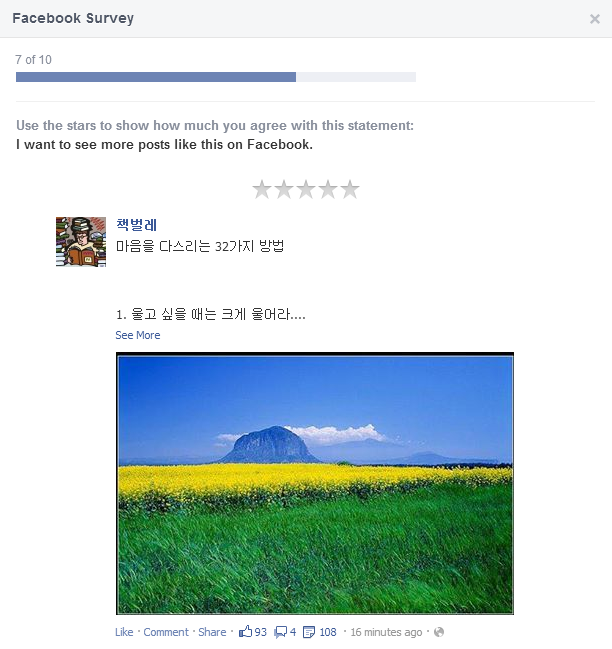The width and height of the screenshot is (612, 649).
Task: Open the 책벌레 page name link
Action: click(x=137, y=225)
